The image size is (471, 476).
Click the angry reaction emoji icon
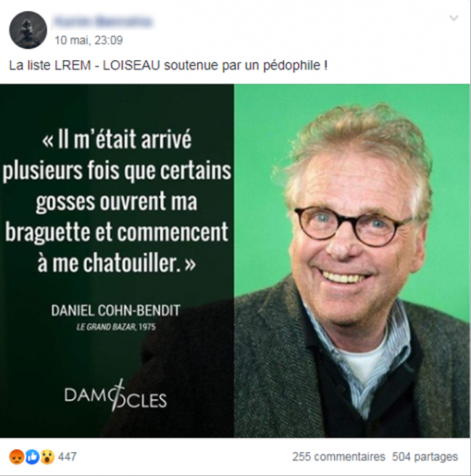point(17,456)
